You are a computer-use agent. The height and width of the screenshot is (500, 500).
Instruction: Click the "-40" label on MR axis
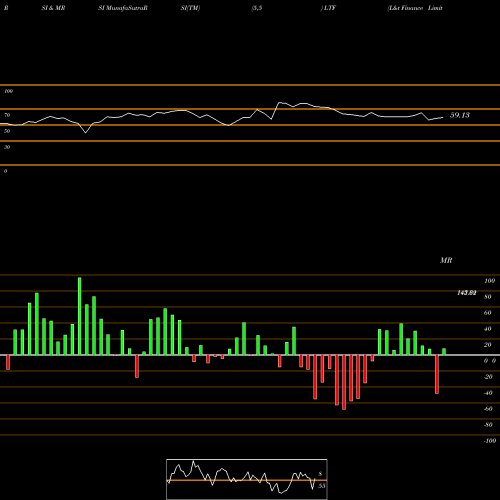pyautogui.click(x=488, y=393)
